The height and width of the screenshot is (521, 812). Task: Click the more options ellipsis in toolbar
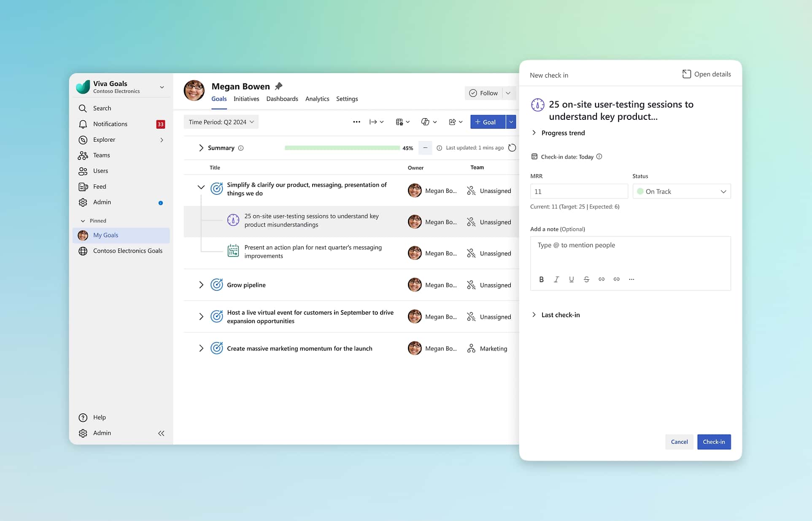pyautogui.click(x=356, y=122)
